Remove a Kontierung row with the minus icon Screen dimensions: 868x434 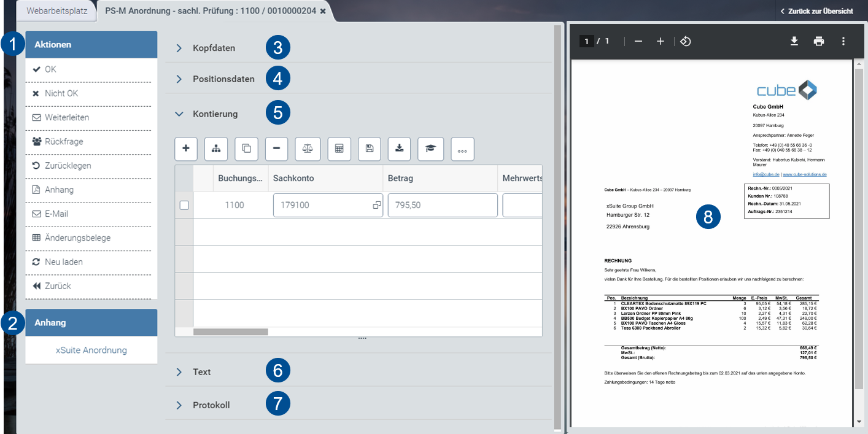276,149
